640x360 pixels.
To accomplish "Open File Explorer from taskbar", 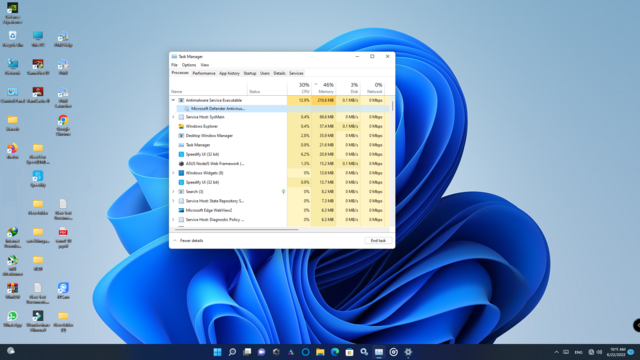I will [320, 352].
